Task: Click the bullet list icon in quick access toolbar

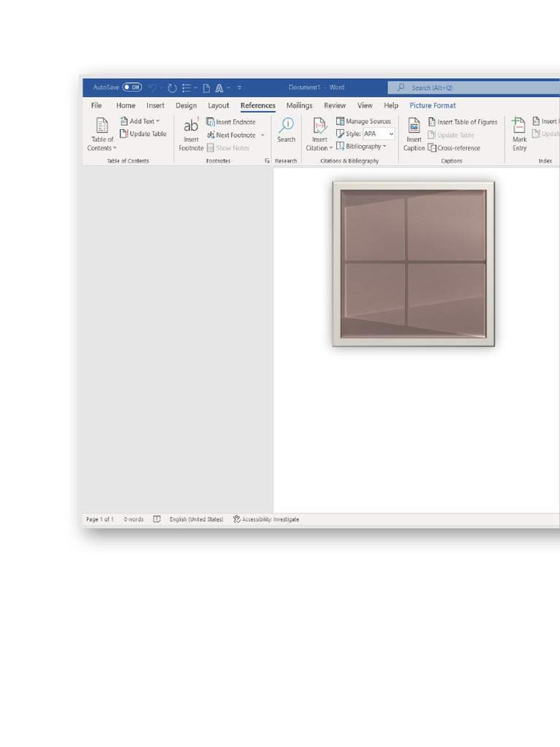Action: tap(187, 88)
